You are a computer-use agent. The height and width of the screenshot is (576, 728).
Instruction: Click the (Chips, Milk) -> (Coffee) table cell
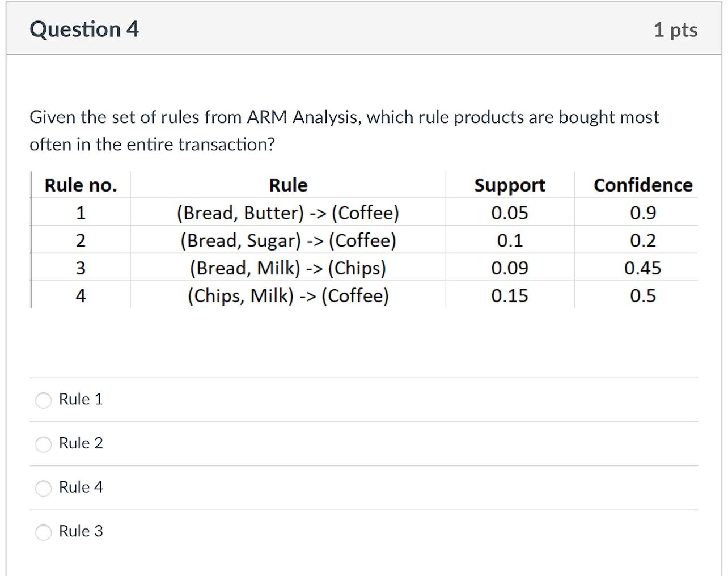click(288, 295)
